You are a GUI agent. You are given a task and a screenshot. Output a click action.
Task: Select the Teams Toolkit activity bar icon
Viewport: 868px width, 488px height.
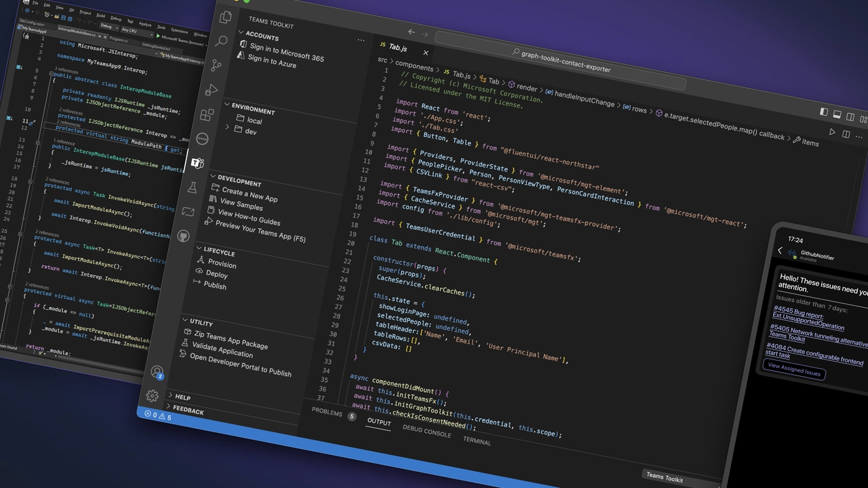click(x=197, y=163)
